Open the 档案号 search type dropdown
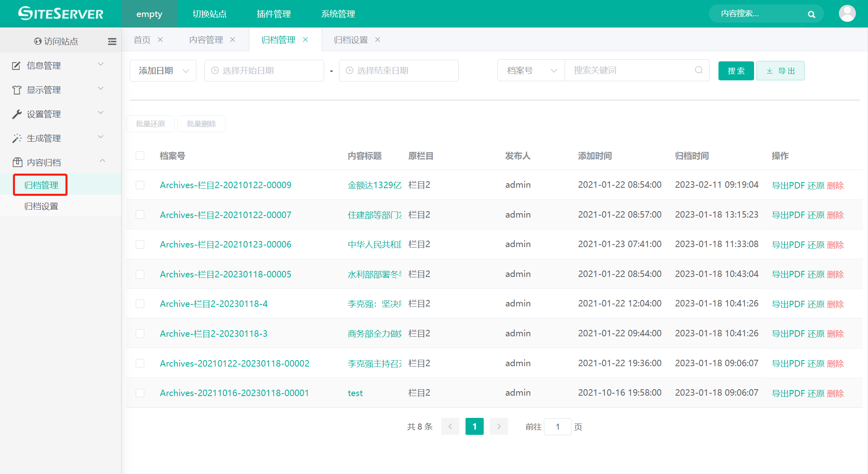The image size is (868, 474). tap(531, 71)
